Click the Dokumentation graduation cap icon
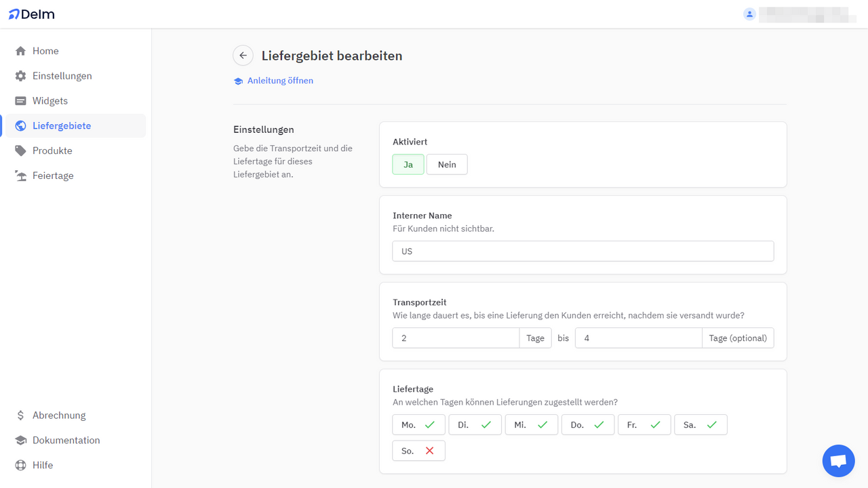The image size is (868, 488). (20, 441)
